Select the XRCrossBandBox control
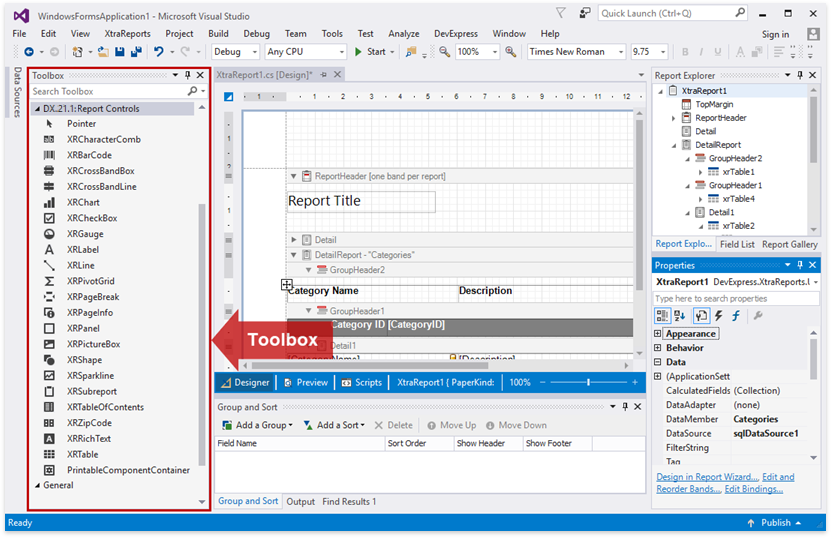831x538 pixels. pyautogui.click(x=101, y=171)
